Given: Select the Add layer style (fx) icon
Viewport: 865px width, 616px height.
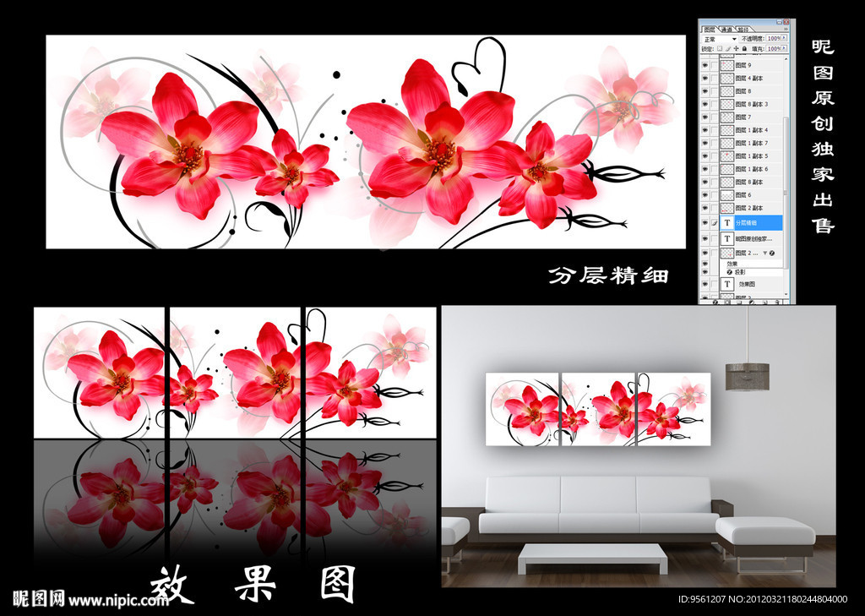Looking at the screenshot, I should 715,302.
